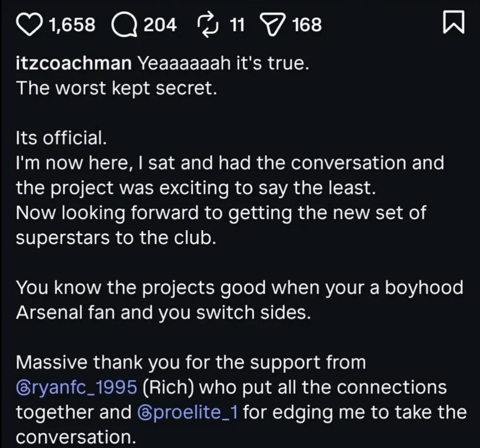Tap the 'worst kept secret' caption line
This screenshot has width=480, height=448.
click(116, 89)
